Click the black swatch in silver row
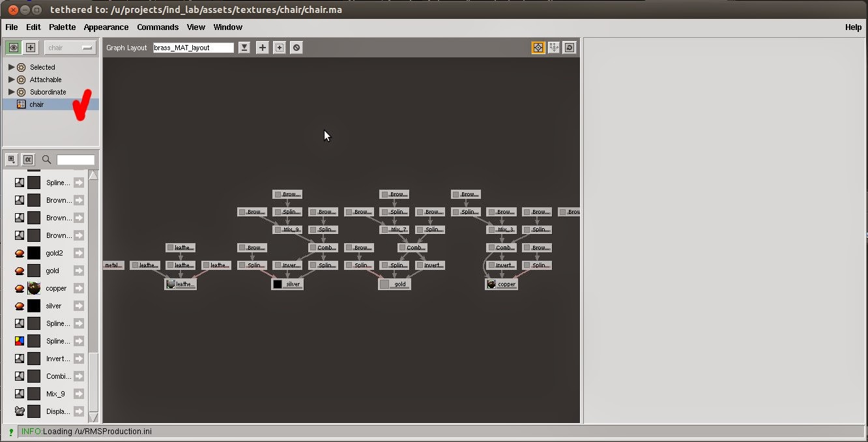868x442 pixels. tap(34, 306)
